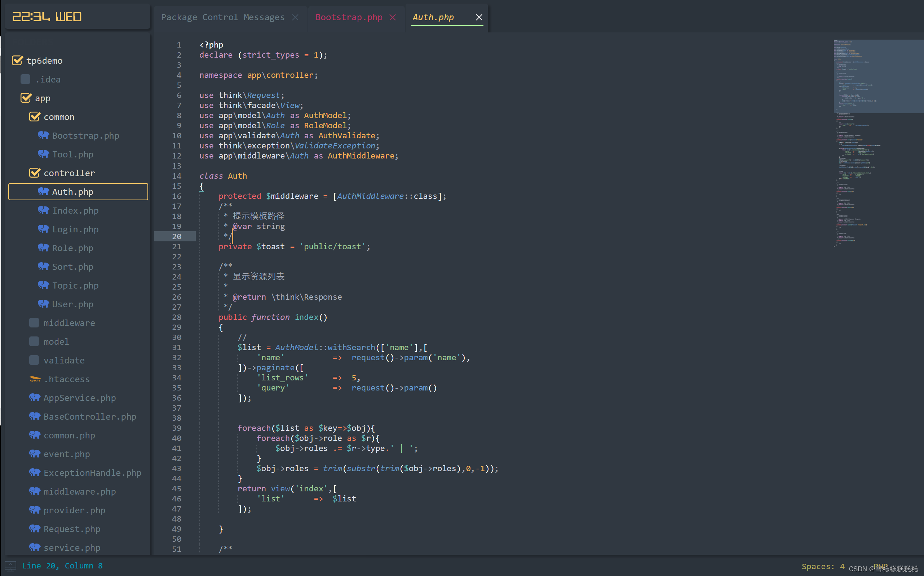The height and width of the screenshot is (576, 924).
Task: Switch to Package Control Messages tab
Action: (x=222, y=17)
